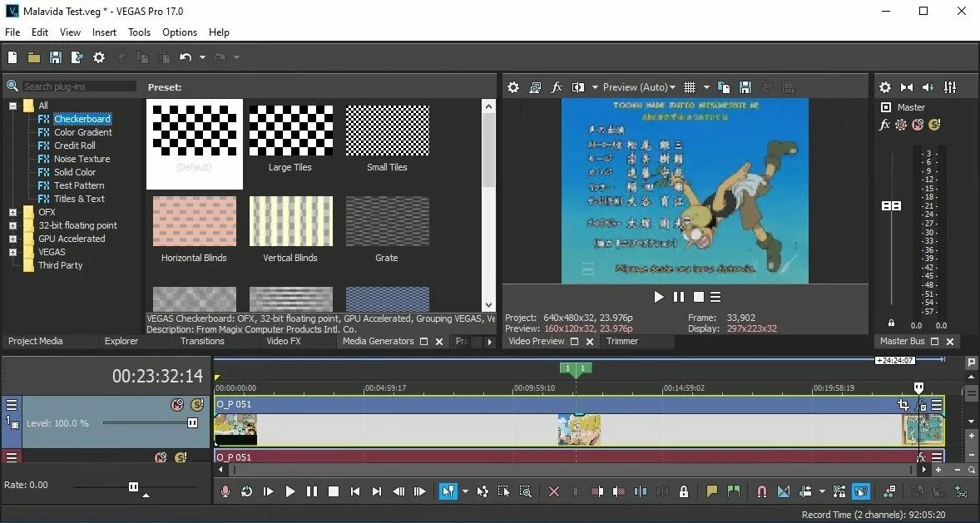Switch to the Trimmer tab
Viewport: 980px width, 523px height.
pos(622,341)
